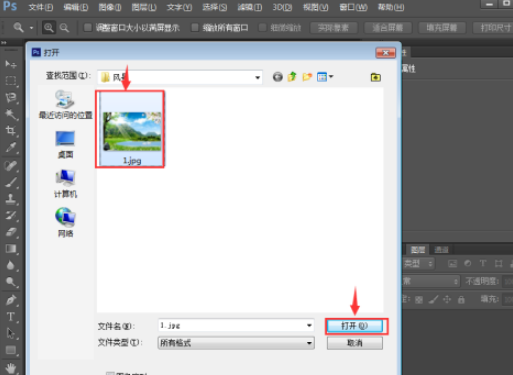Click the Actual Pixels button
This screenshot has width=513, height=375.
pos(333,28)
